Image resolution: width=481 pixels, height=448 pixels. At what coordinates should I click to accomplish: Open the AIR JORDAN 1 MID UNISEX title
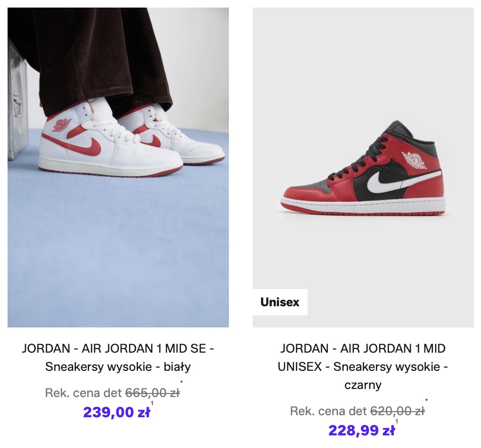pyautogui.click(x=363, y=366)
